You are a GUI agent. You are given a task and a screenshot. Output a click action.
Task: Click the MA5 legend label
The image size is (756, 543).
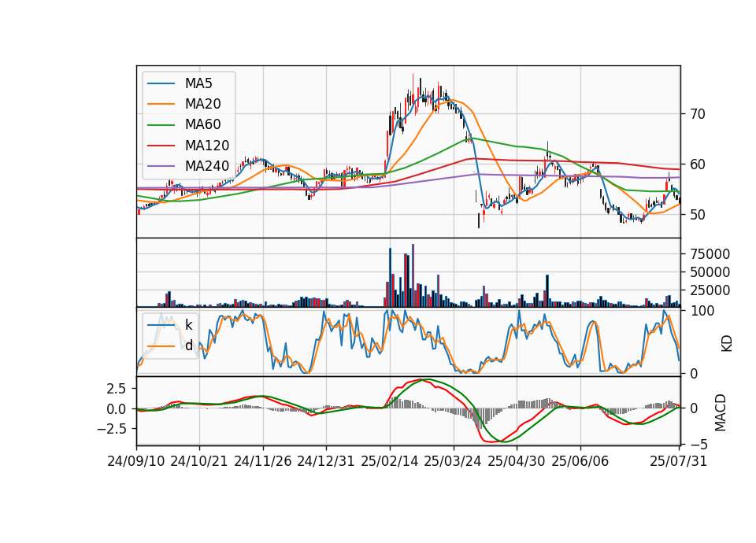tap(198, 83)
